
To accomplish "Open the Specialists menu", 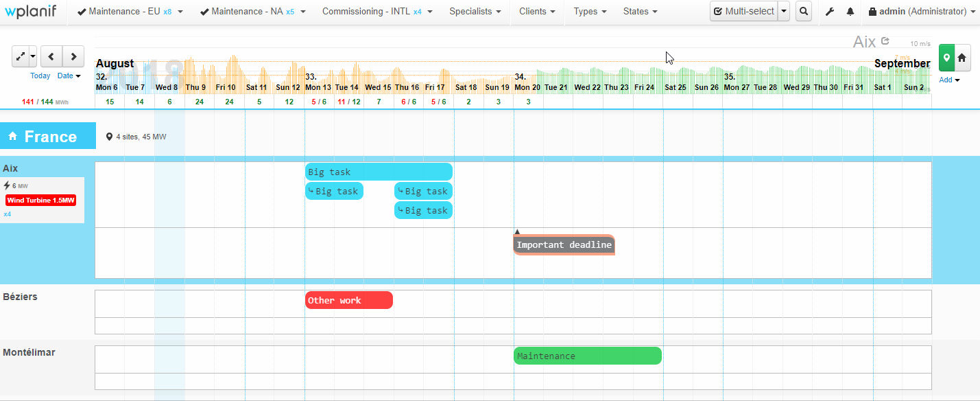I will (475, 12).
